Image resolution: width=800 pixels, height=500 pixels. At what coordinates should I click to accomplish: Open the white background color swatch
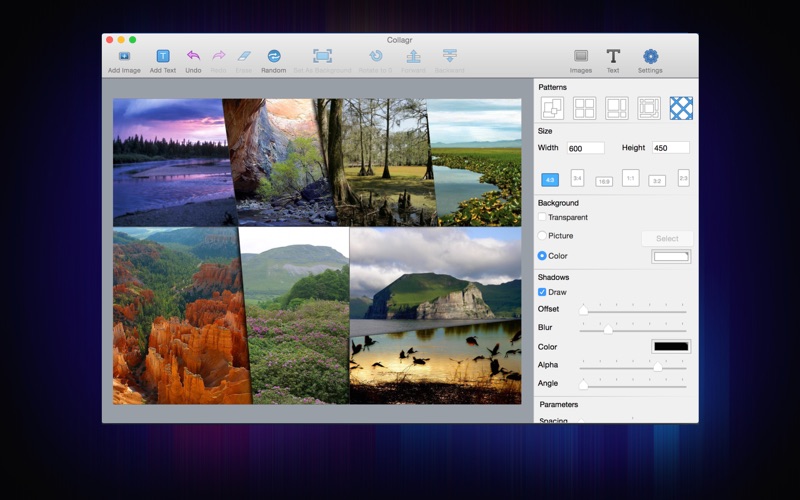pos(671,256)
